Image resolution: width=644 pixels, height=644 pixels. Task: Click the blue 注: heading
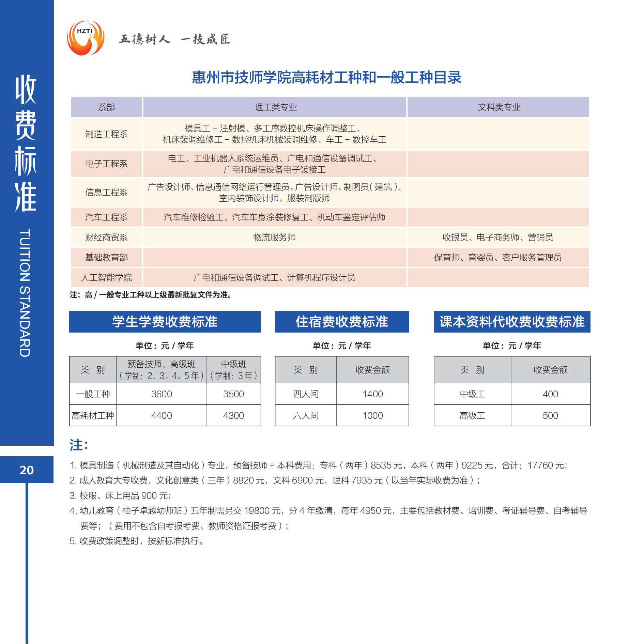pyautogui.click(x=79, y=445)
